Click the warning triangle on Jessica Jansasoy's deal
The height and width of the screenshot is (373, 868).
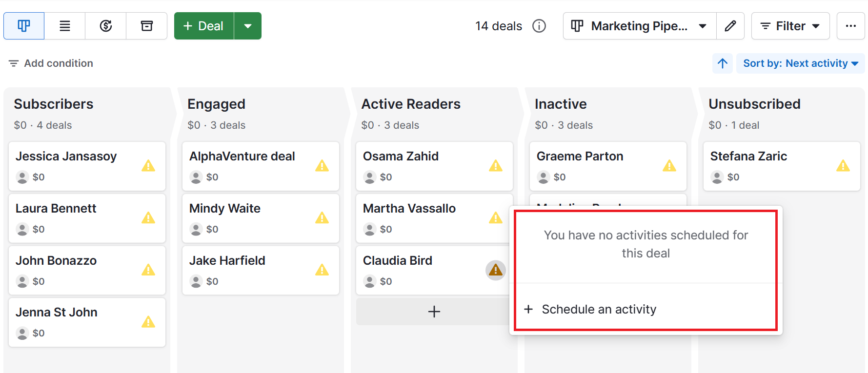pyautogui.click(x=149, y=166)
